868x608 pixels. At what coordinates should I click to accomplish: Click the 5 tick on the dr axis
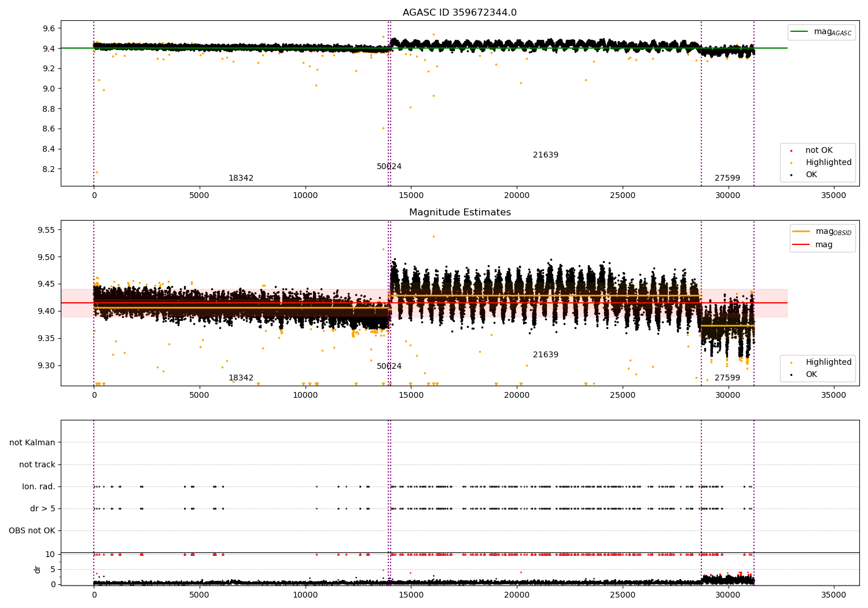pos(53,570)
